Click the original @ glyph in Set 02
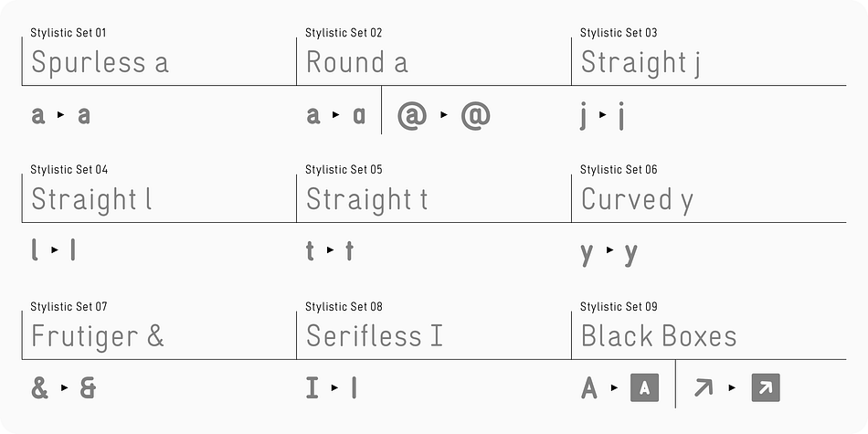868x434 pixels. point(412,116)
